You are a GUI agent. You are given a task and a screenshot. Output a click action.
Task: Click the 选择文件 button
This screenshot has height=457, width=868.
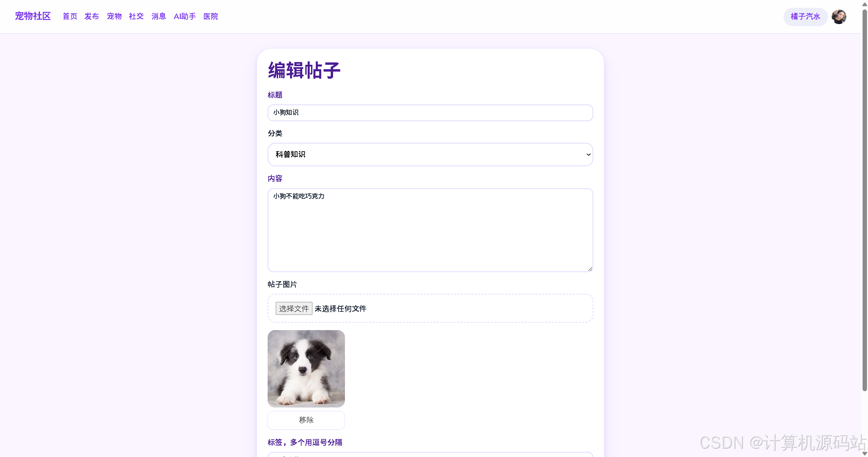click(x=294, y=308)
